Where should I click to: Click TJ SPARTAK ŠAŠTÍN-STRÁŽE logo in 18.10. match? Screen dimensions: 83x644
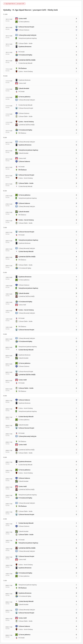point(17,60)
